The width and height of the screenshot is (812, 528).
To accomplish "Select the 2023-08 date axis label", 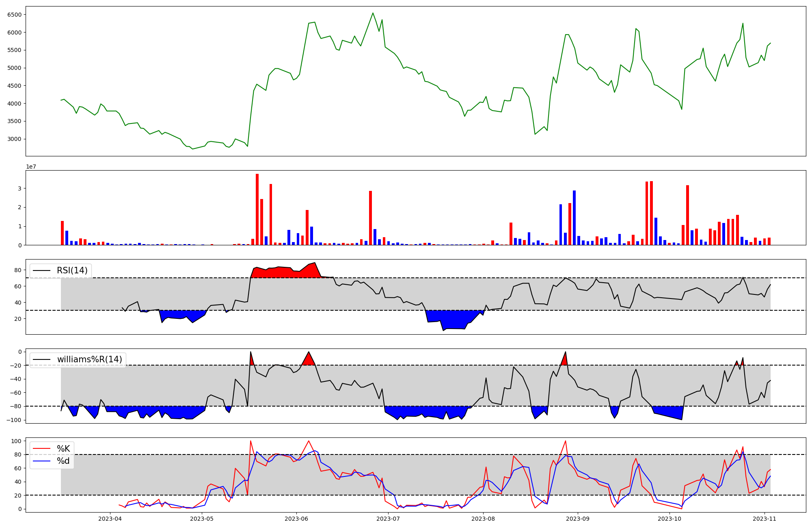I will (x=484, y=519).
